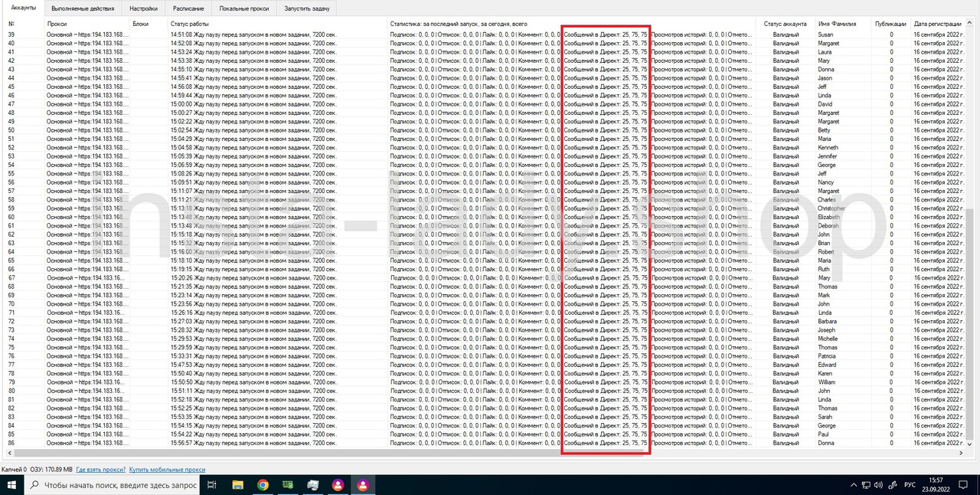Open the 'Купить мобильные прокси' link
980x495 pixels.
coord(167,469)
